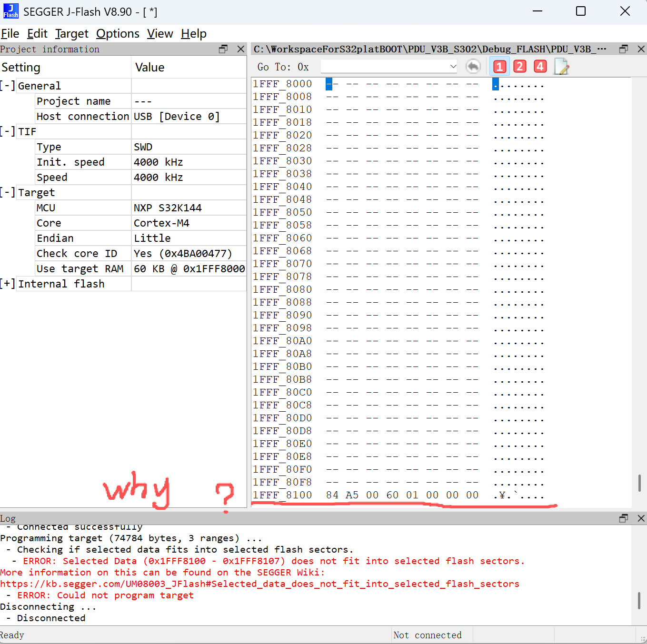
Task: Undock the Log panel
Action: 624,518
